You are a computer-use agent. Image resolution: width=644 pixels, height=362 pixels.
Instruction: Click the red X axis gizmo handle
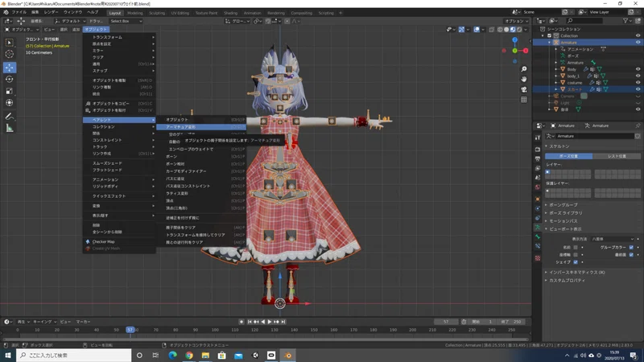tap(526, 51)
